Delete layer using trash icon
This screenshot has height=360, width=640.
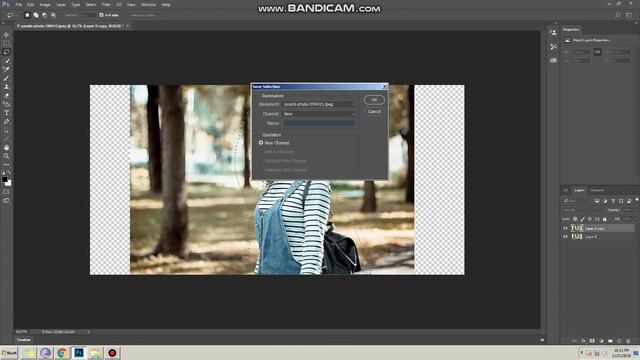[628, 341]
